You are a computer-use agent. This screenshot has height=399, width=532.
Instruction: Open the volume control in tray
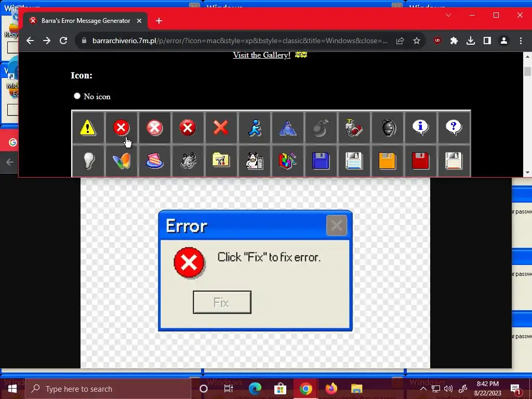pos(448,389)
